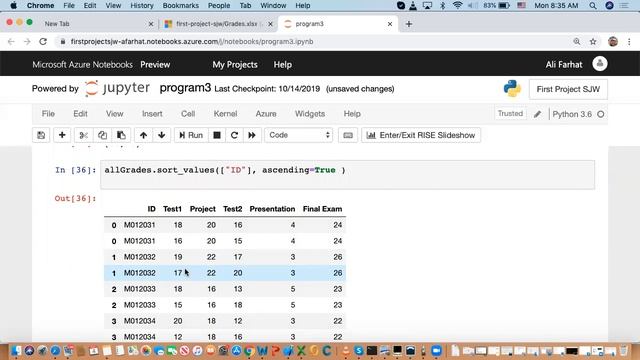
Task: Open the Bookmarks menu in the macOS menu bar
Action: click(x=181, y=6)
